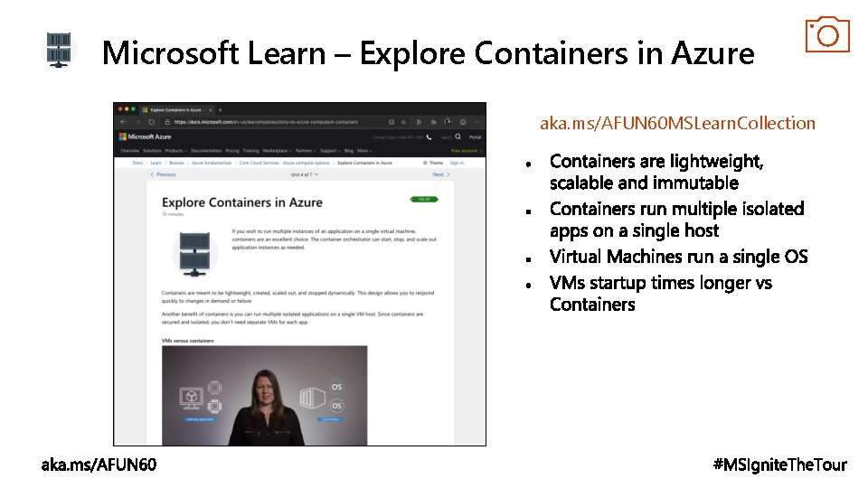Click the padlock icon in the address bar
The image size is (868, 488).
tap(167, 122)
